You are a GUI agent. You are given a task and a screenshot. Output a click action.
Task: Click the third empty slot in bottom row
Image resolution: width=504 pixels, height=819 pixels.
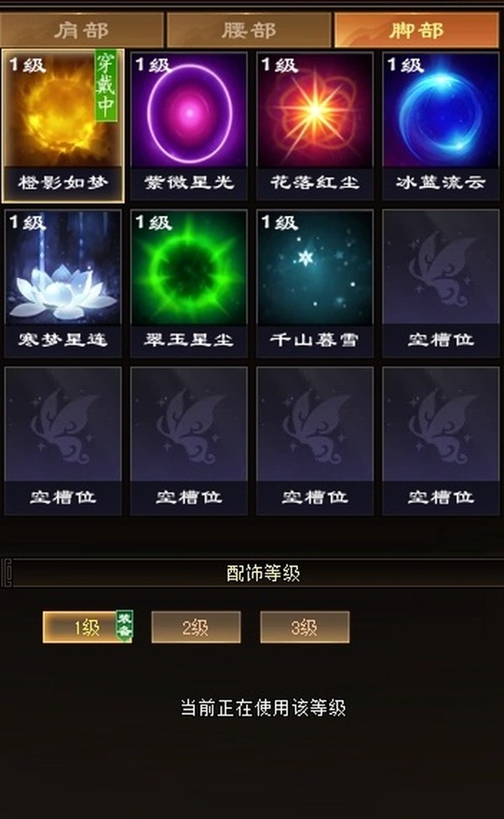pos(315,441)
